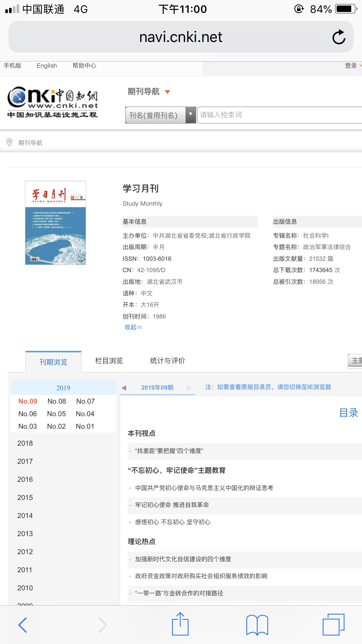Viewport: 362px width, 644px height.
Task: Open article 政府资金政策对政府购买社会组织服务绩效的影响
Action: 201,576
